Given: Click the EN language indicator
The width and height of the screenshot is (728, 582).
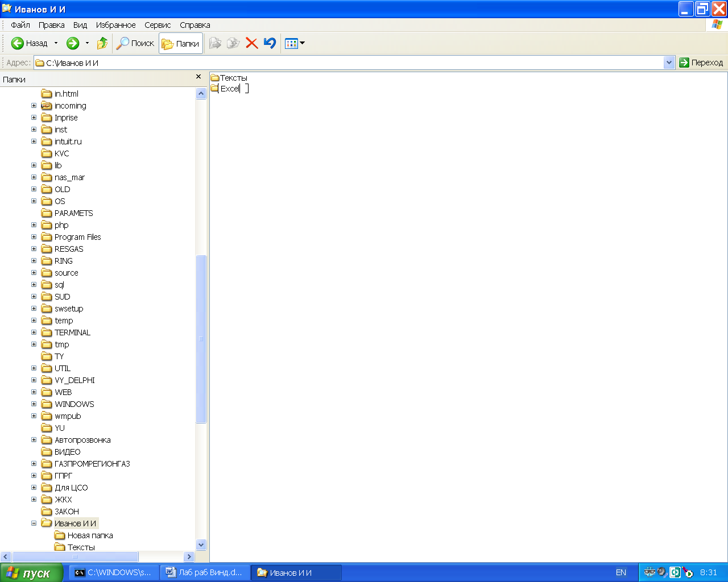Looking at the screenshot, I should (x=621, y=573).
